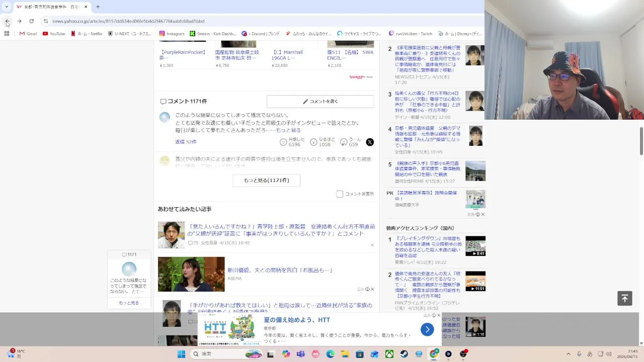Viewport: 644px width, 362px height.
Task: Click the コメントを書く button
Action: (x=320, y=101)
